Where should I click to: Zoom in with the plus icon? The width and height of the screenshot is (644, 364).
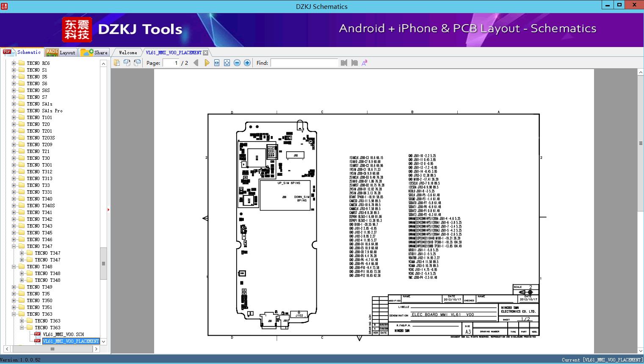247,63
